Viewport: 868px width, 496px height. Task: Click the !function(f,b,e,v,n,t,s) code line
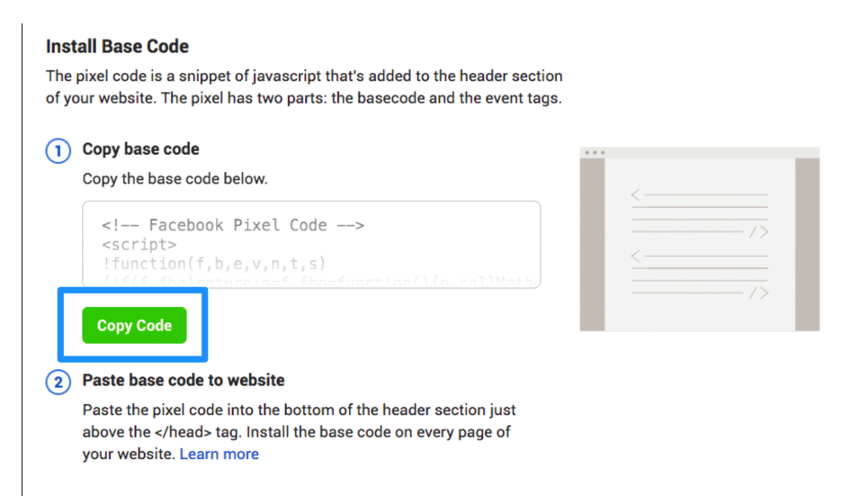tap(214, 263)
